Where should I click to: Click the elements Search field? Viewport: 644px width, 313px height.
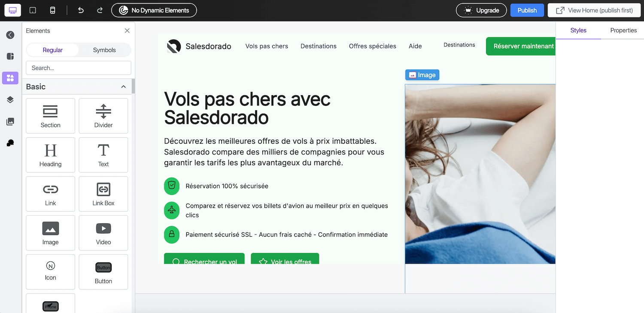click(x=79, y=68)
